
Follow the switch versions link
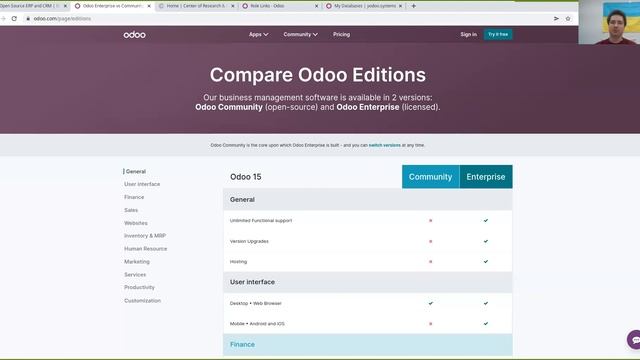(x=384, y=145)
